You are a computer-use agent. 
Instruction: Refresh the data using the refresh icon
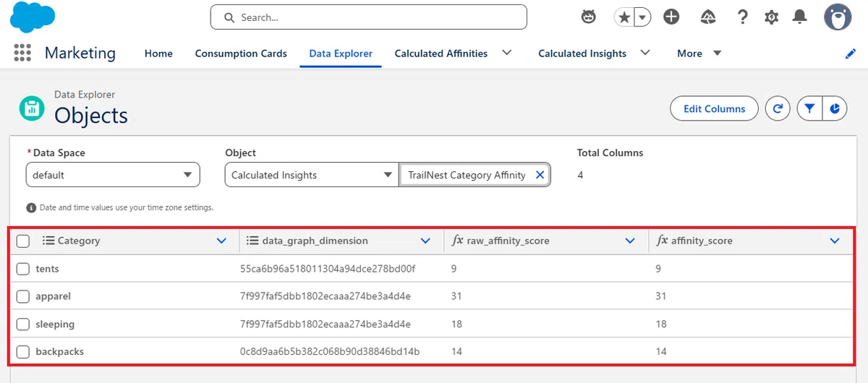click(x=778, y=109)
